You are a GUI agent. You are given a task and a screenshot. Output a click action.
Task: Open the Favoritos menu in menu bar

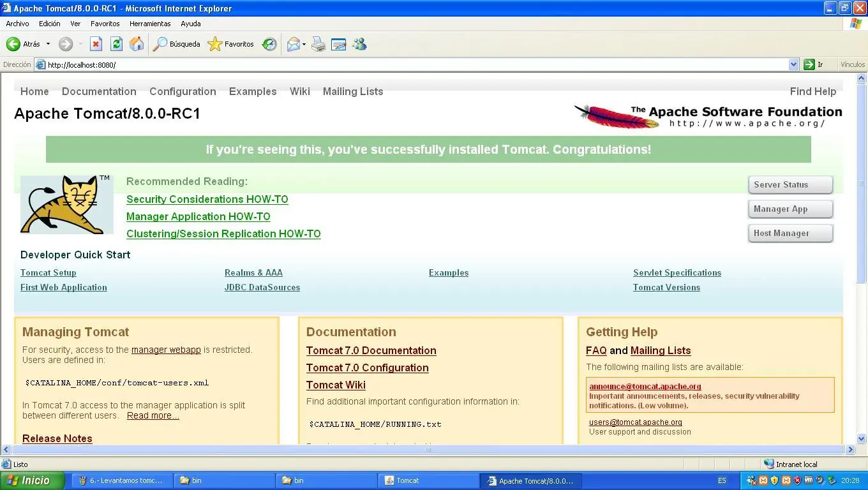coord(105,24)
